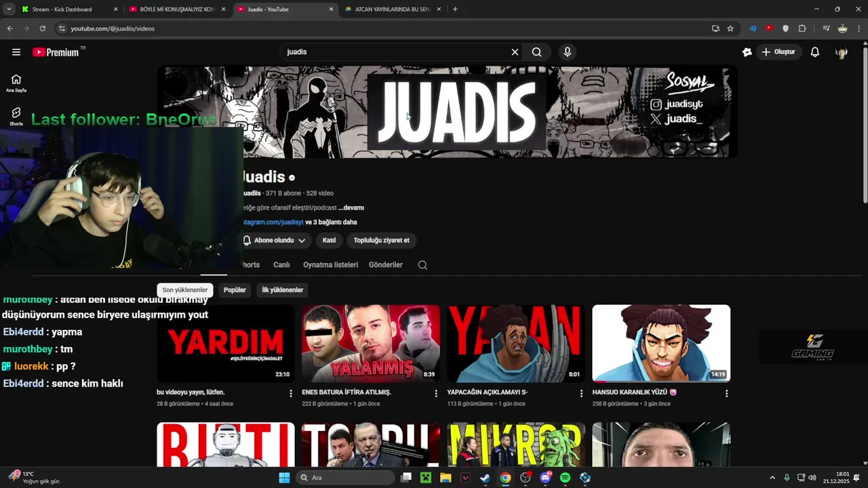Image resolution: width=868 pixels, height=488 pixels.
Task: Go to Ana Sayfa in the sidebar
Action: click(x=16, y=83)
